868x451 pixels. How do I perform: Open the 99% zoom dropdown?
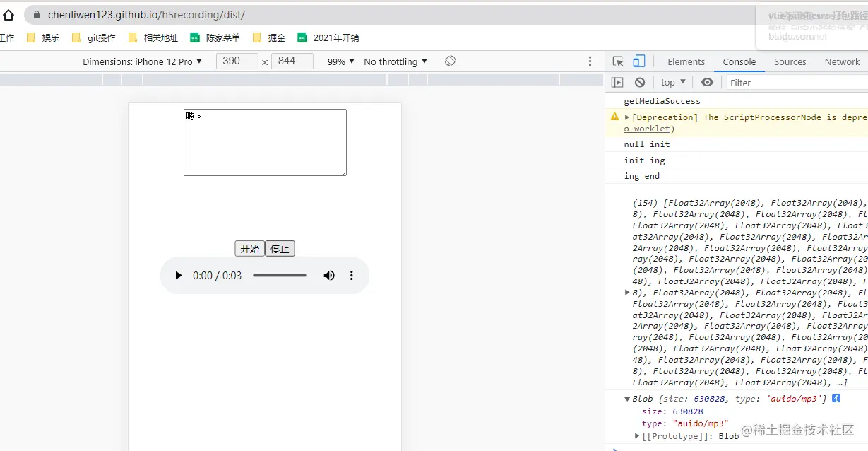pos(341,61)
